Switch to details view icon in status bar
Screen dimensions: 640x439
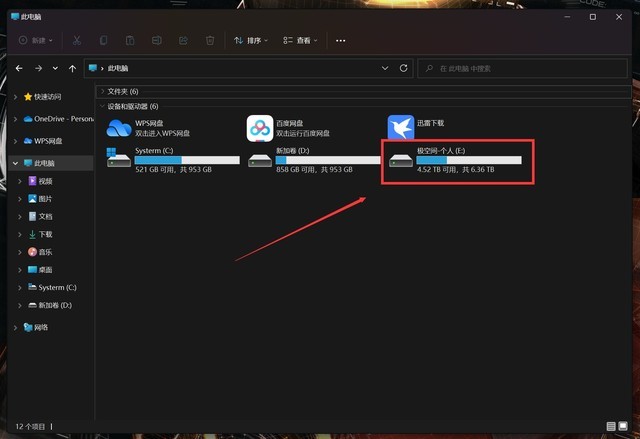[x=611, y=426]
